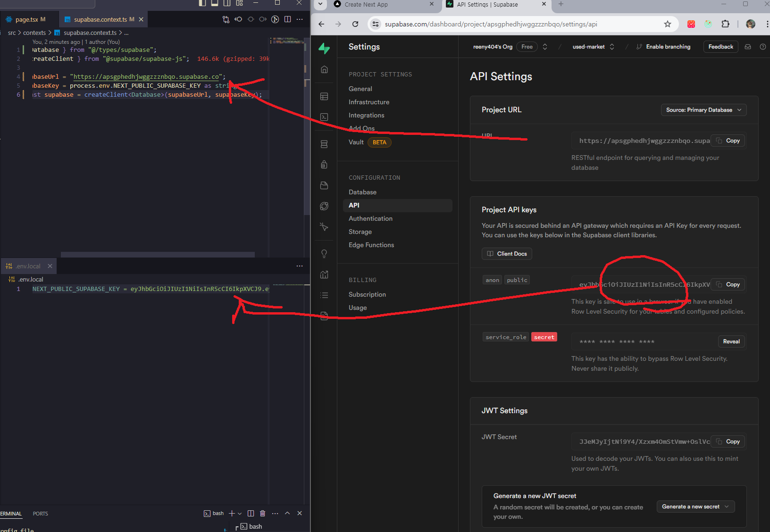
Task: Open the PORTS panel tab
Action: point(41,514)
